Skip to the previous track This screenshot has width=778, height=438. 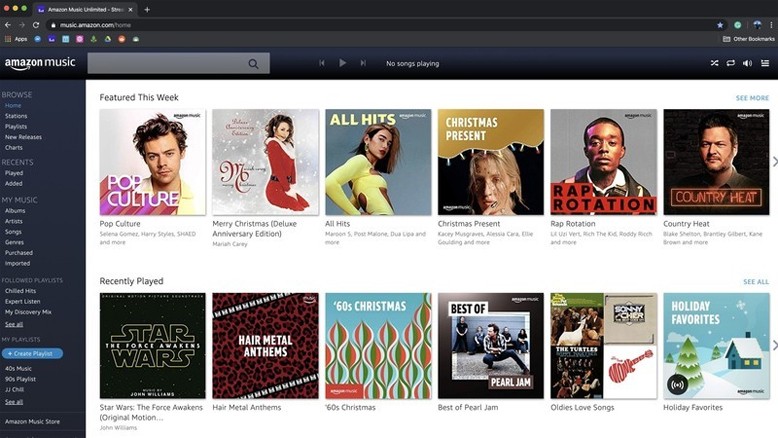point(322,63)
